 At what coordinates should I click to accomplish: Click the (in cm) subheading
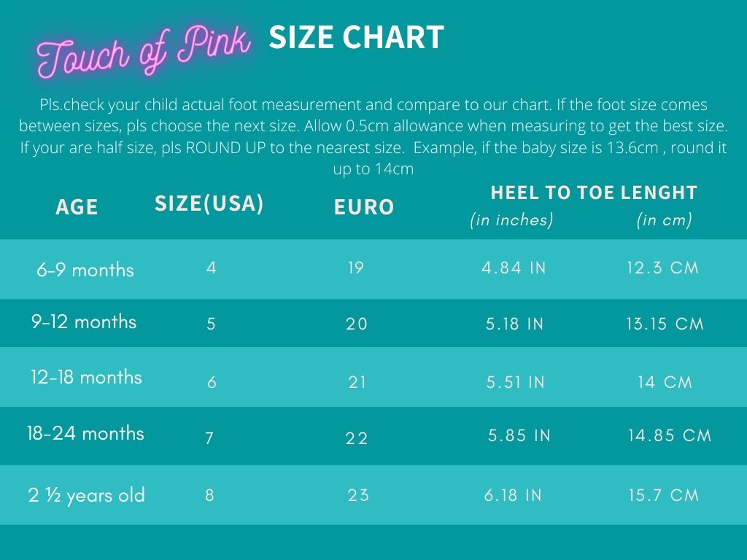click(x=664, y=220)
